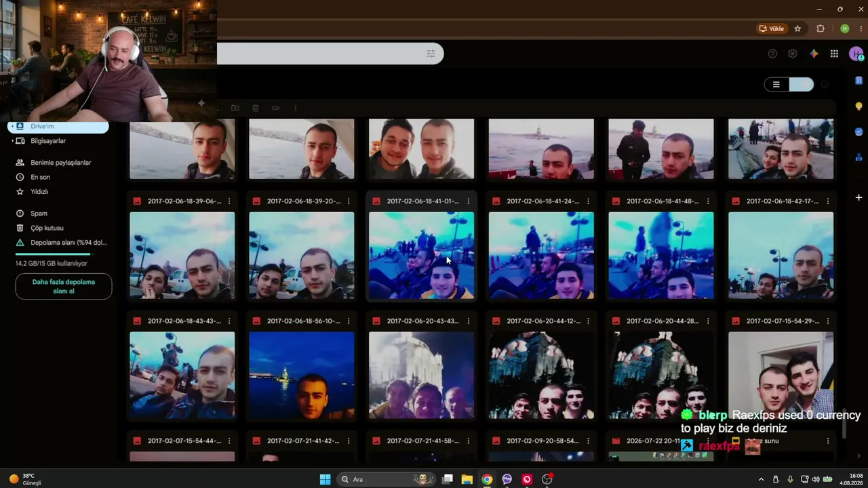The image size is (868, 488).
Task: Click the copy link toolbar icon
Action: point(275,108)
